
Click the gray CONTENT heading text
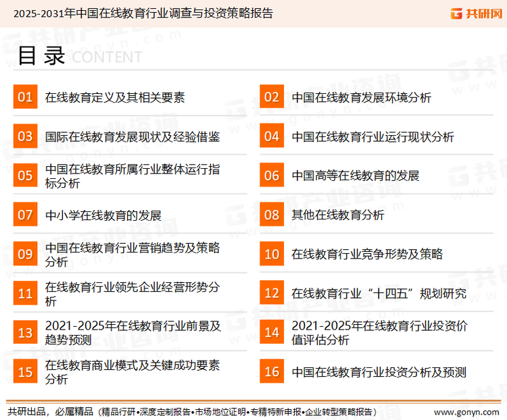point(107,57)
